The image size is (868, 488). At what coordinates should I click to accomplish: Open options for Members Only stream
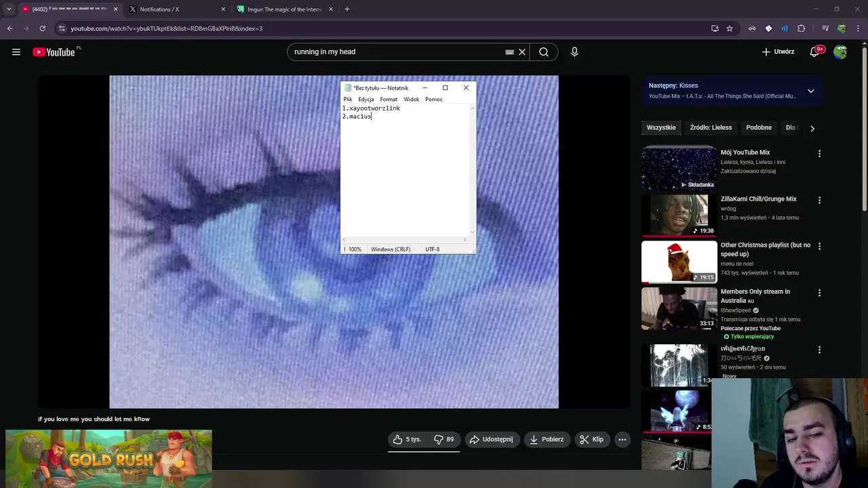(x=819, y=293)
